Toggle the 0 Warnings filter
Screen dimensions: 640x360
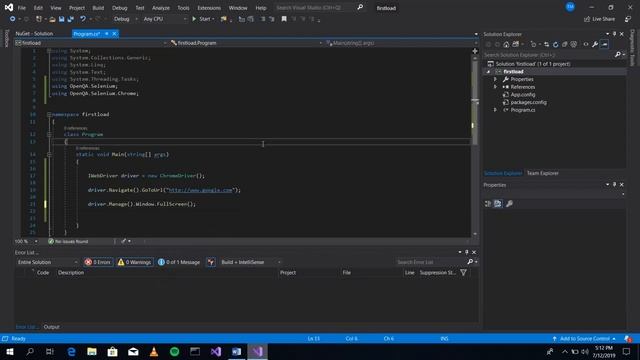[135, 262]
